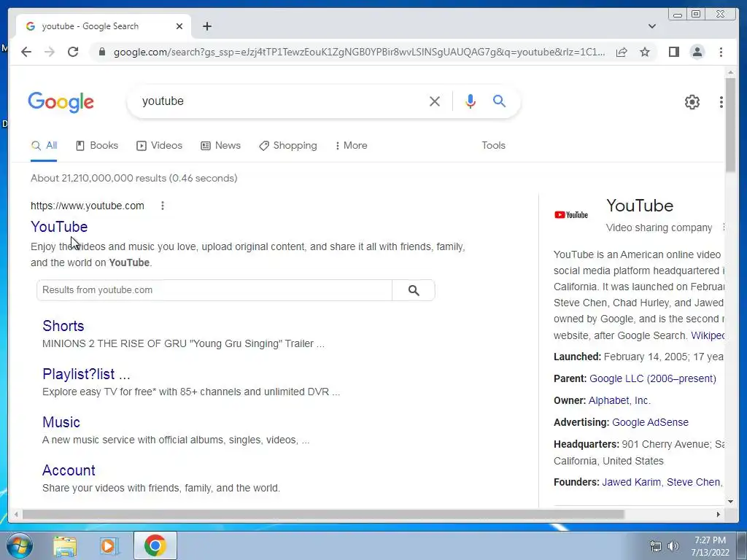Click the https://www.youtube.com URL text

(x=88, y=206)
